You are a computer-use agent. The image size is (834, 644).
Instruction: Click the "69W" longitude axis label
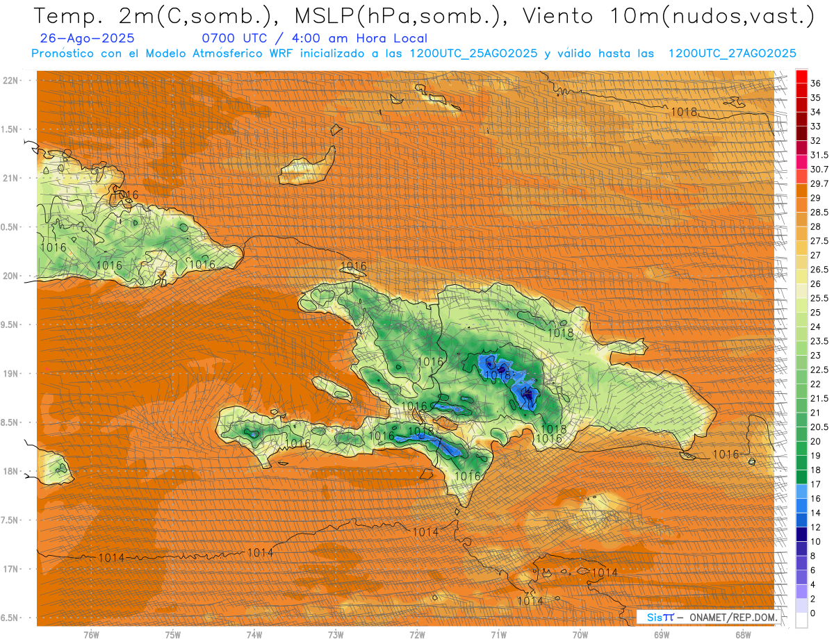[662, 635]
